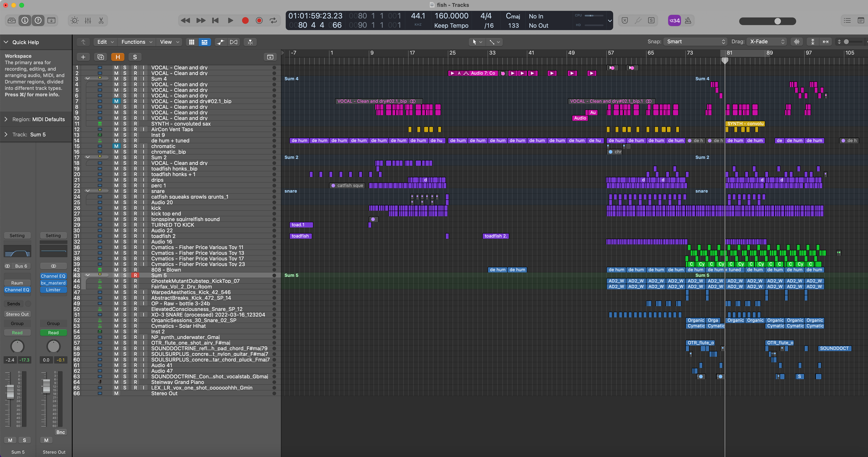
Task: Click the Limiter plugin slot
Action: click(x=53, y=290)
